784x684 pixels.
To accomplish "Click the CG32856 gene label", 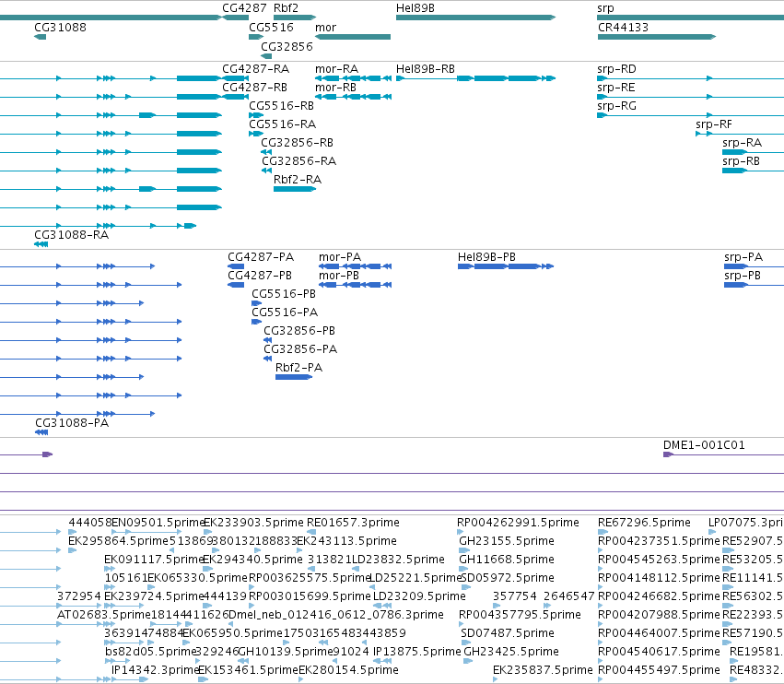I will [x=287, y=46].
